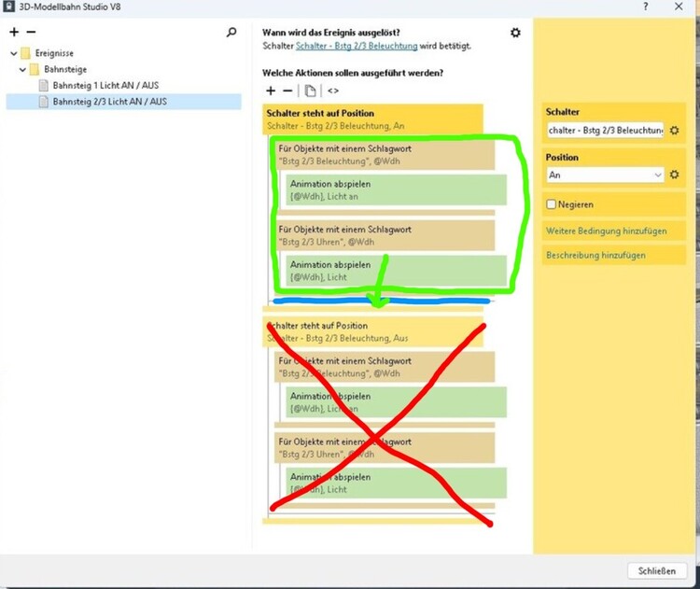Click the document icon of Bahnsteig 2/3 Licht AN / AUS
This screenshot has height=589, width=700.
(43, 102)
